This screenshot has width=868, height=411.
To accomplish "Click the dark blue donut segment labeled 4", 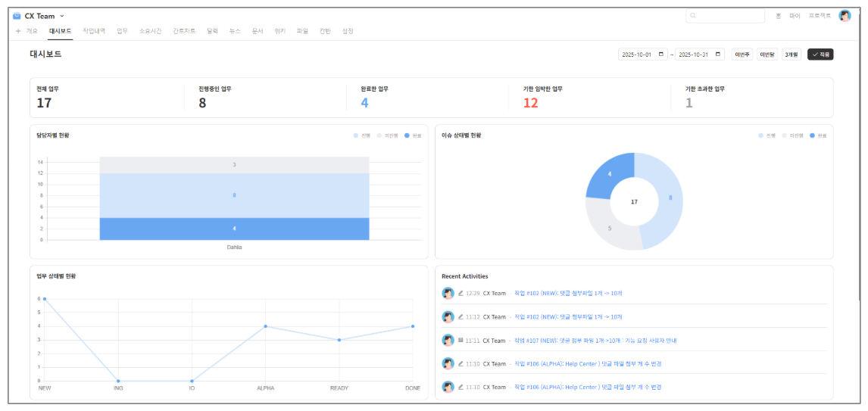I will [x=610, y=174].
